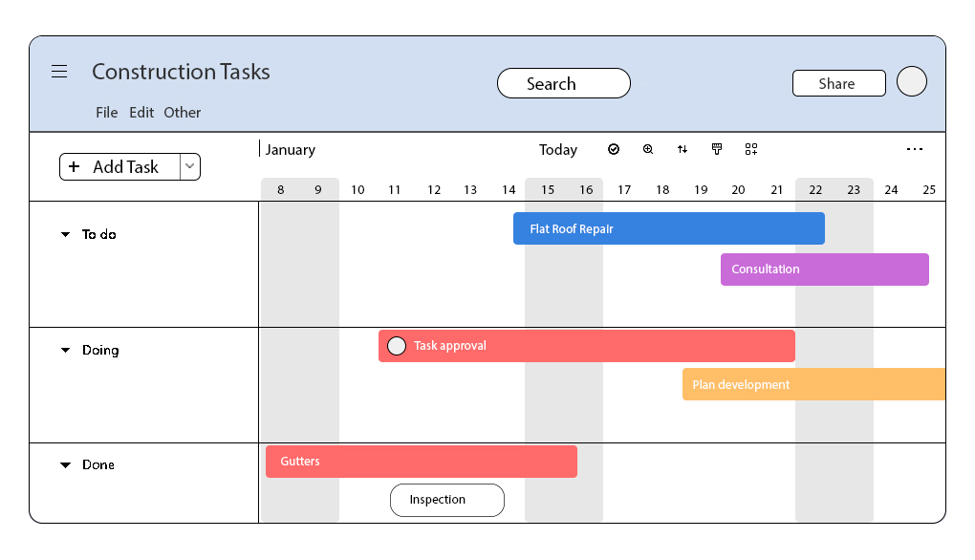Click the round user avatar
975x560 pixels.
coord(912,81)
